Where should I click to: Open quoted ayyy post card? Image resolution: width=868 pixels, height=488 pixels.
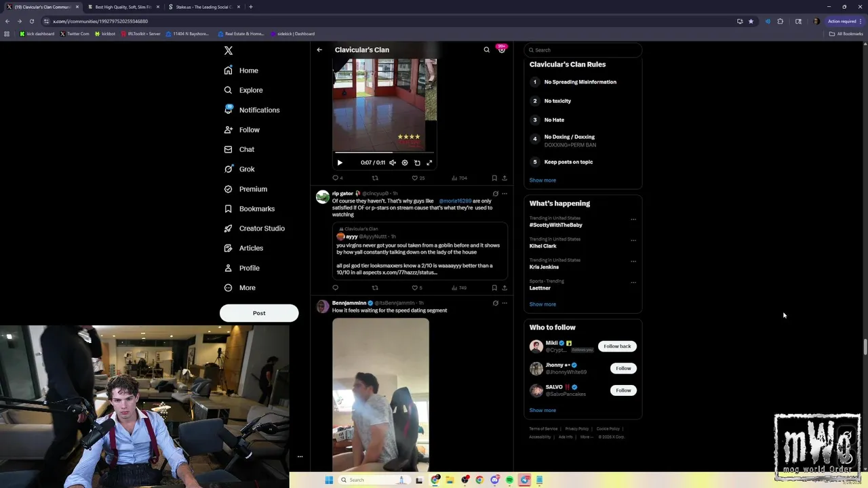(x=420, y=251)
